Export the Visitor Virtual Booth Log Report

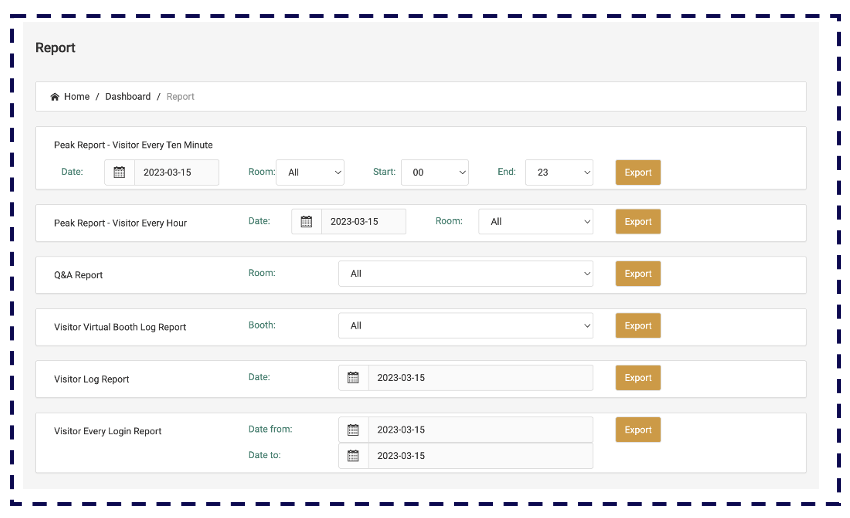[x=638, y=326]
